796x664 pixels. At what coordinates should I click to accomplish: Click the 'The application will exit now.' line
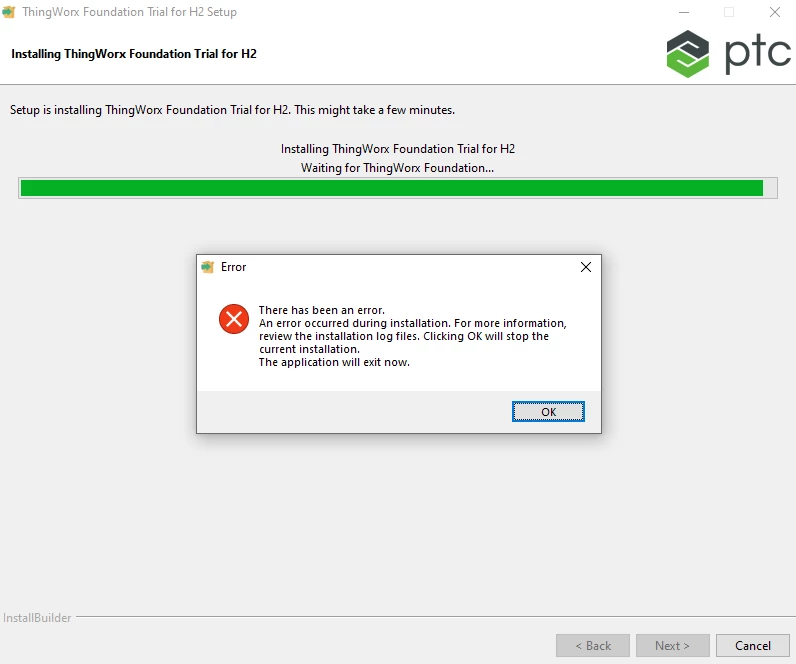coord(334,362)
